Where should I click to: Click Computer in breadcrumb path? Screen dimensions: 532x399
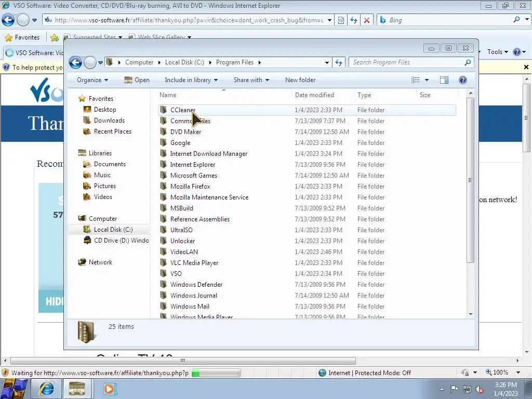(139, 62)
